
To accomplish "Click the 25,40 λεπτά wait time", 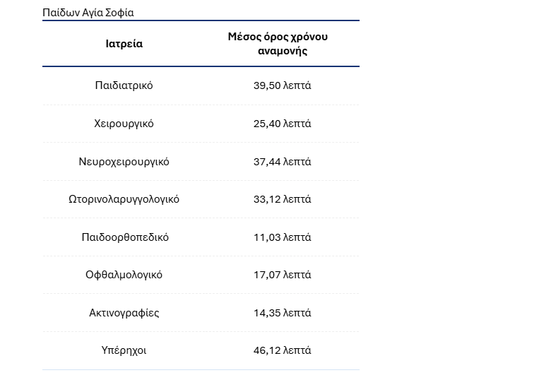I will [282, 124].
